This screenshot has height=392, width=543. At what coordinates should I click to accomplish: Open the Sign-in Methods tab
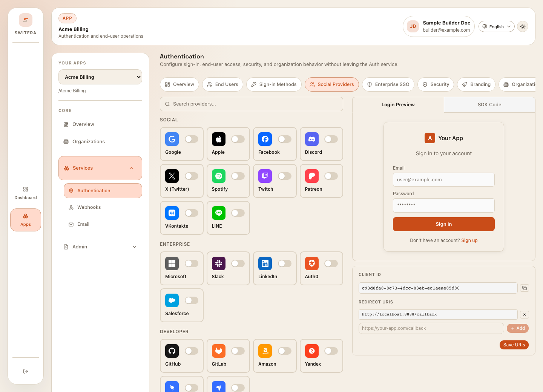(274, 84)
